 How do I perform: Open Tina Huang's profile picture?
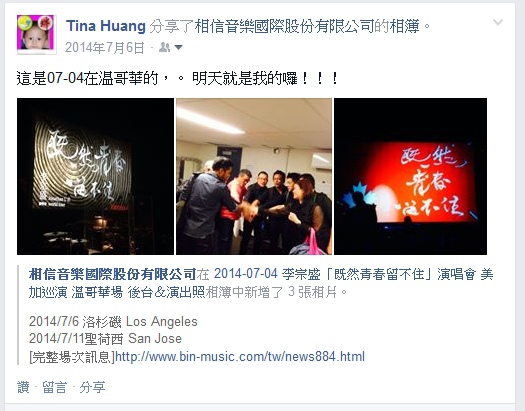tap(36, 34)
